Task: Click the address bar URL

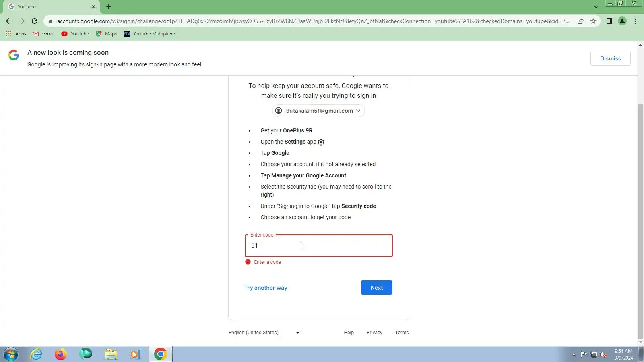Action: tap(313, 21)
